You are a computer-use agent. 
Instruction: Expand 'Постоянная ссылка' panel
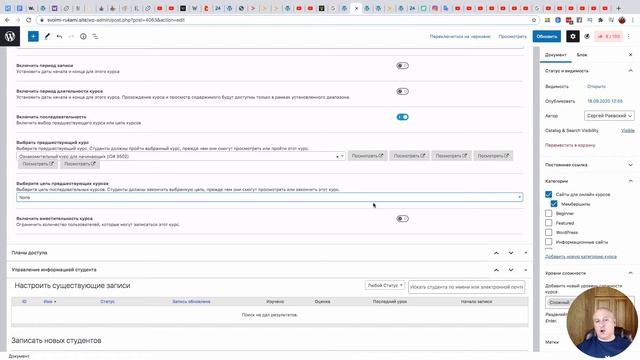coord(631,165)
